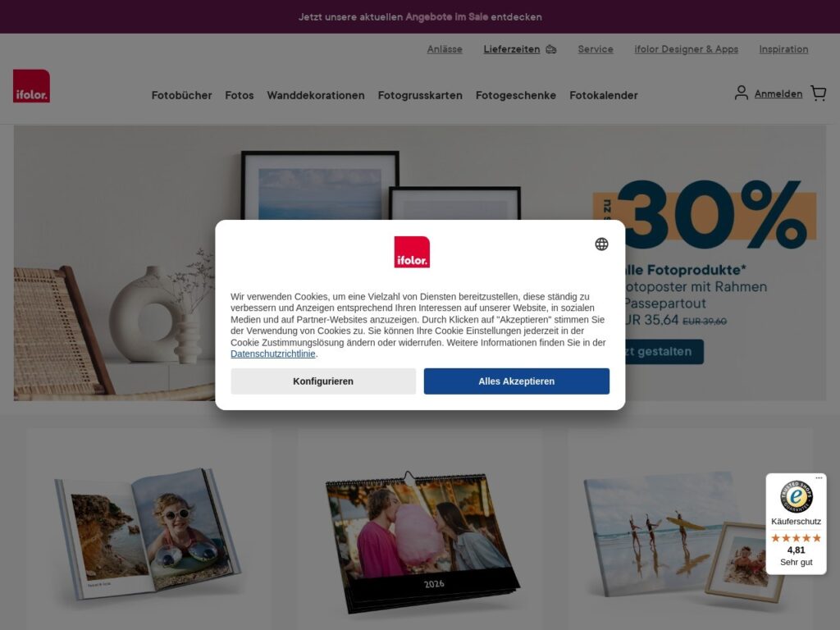Image resolution: width=840 pixels, height=630 pixels.
Task: Click the Anmelden login link
Action: pos(778,94)
